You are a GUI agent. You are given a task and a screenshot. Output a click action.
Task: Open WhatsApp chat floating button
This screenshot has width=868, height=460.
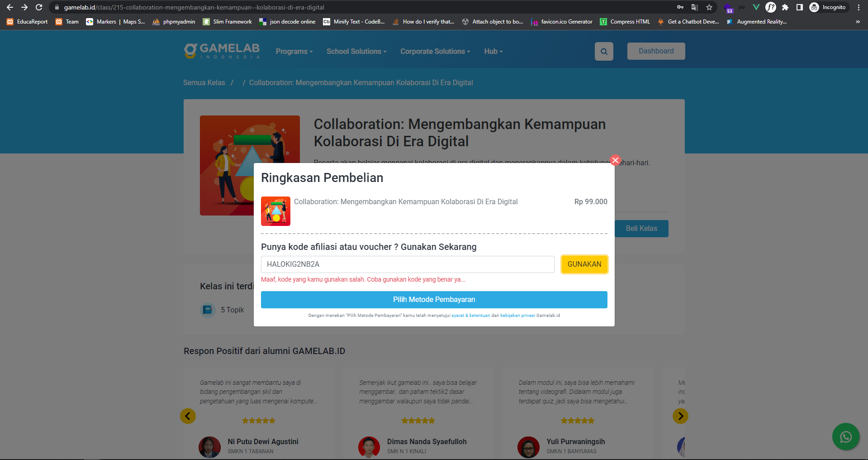[x=846, y=437]
